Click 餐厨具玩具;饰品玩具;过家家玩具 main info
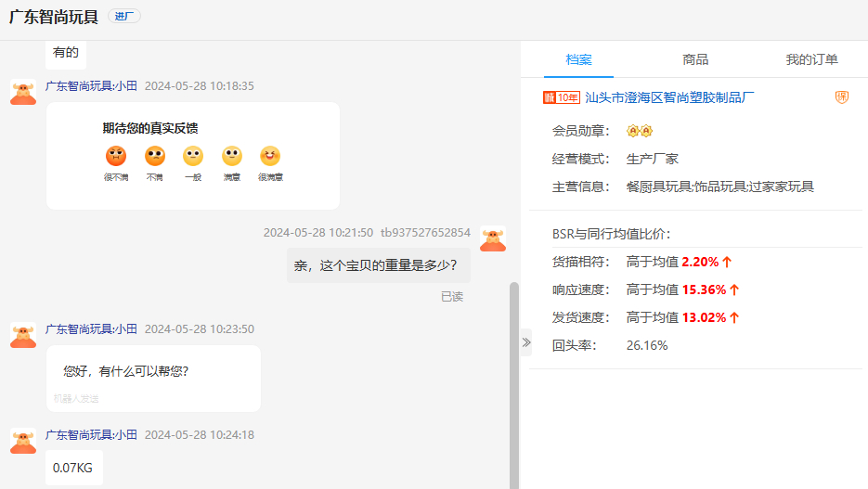The height and width of the screenshot is (489, 868). coord(719,187)
